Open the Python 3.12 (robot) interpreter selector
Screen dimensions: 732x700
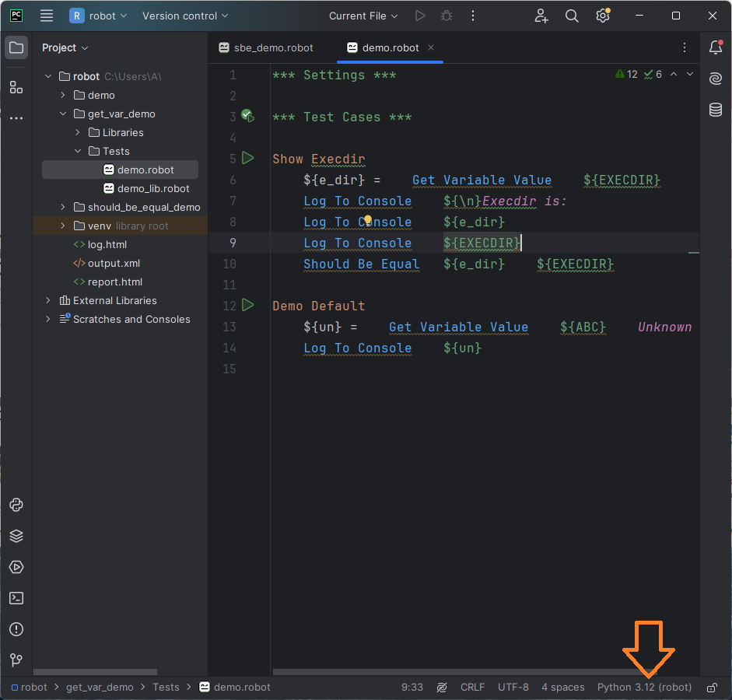pos(644,688)
